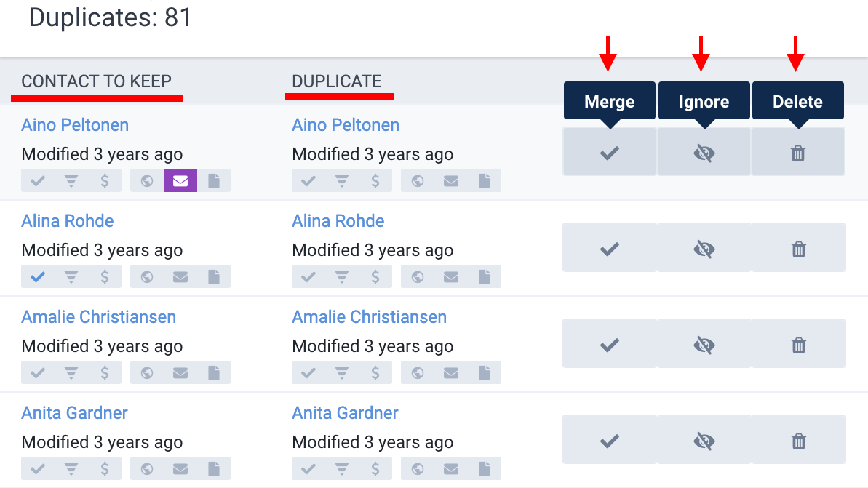Screen dimensions: 868x488
Task: Click document icon under duplicate Aino Peltonen
Action: pyautogui.click(x=485, y=181)
